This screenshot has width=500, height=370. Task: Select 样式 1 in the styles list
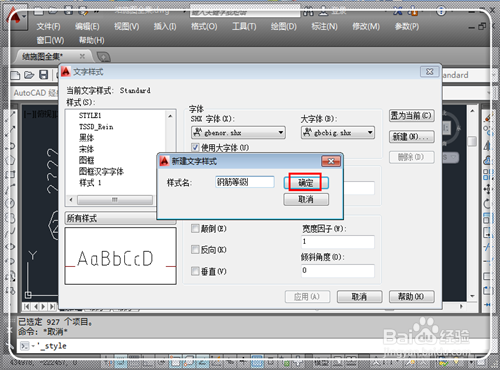click(x=90, y=183)
